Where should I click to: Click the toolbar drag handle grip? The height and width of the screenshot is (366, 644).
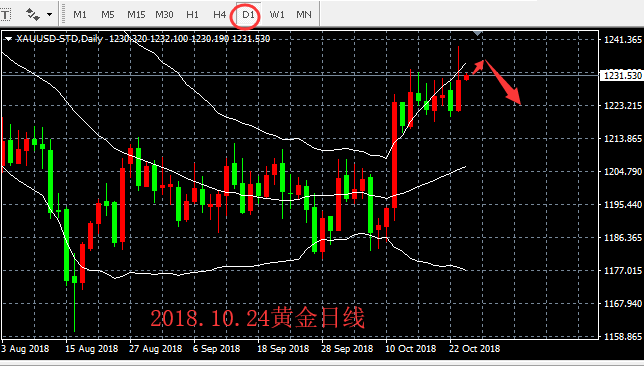point(64,14)
